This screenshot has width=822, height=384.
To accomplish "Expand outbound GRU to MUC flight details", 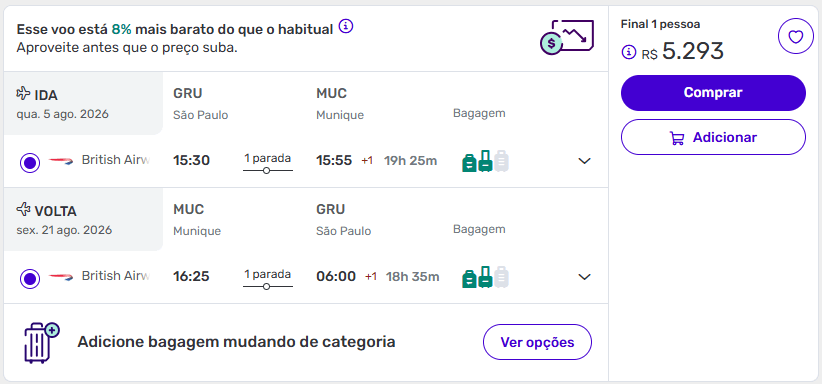I will pyautogui.click(x=585, y=161).
